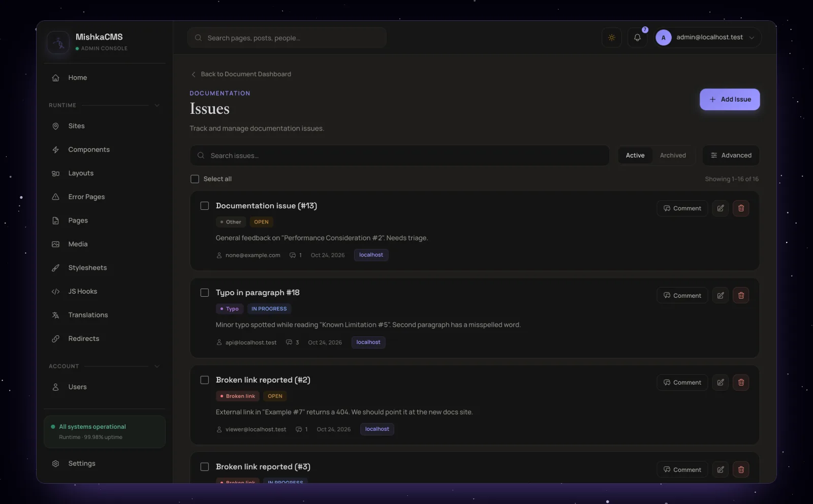Open the Media library
This screenshot has height=504, width=813.
[105, 244]
